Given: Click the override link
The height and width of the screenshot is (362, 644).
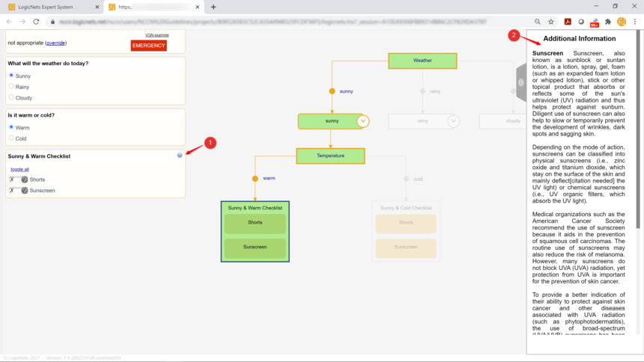Looking at the screenshot, I should pyautogui.click(x=56, y=43).
